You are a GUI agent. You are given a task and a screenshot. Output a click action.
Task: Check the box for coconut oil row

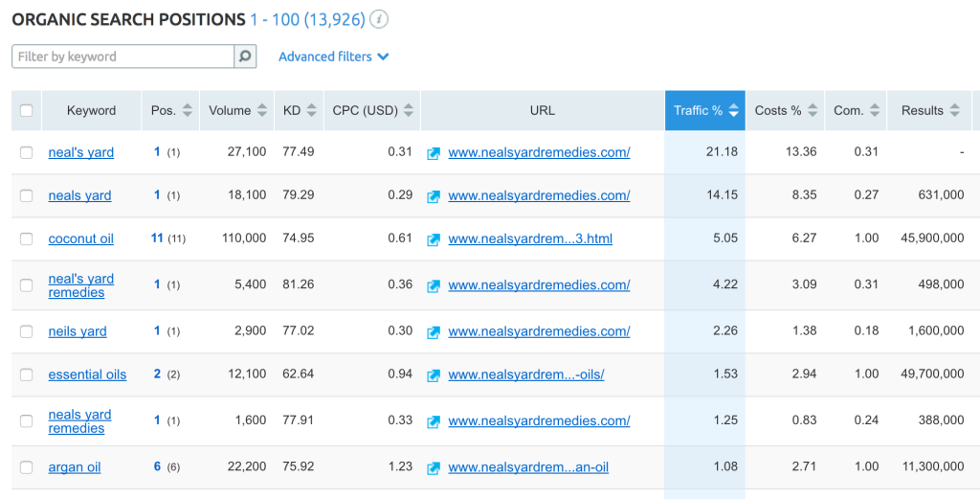pyautogui.click(x=26, y=238)
